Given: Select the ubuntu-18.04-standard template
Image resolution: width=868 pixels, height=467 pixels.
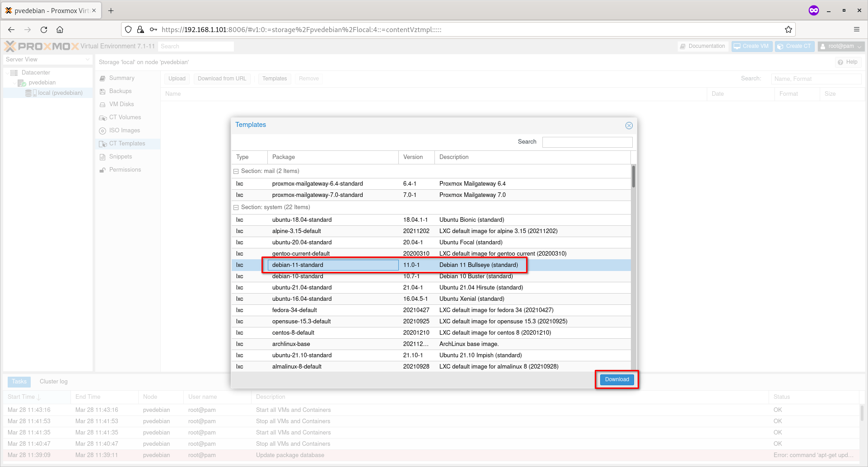Looking at the screenshot, I should tap(431, 220).
